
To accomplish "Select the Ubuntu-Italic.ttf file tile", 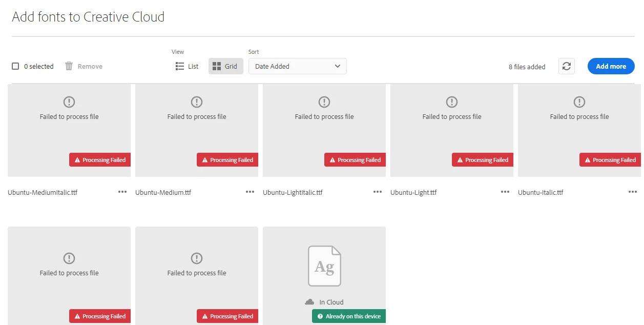I will (579, 130).
